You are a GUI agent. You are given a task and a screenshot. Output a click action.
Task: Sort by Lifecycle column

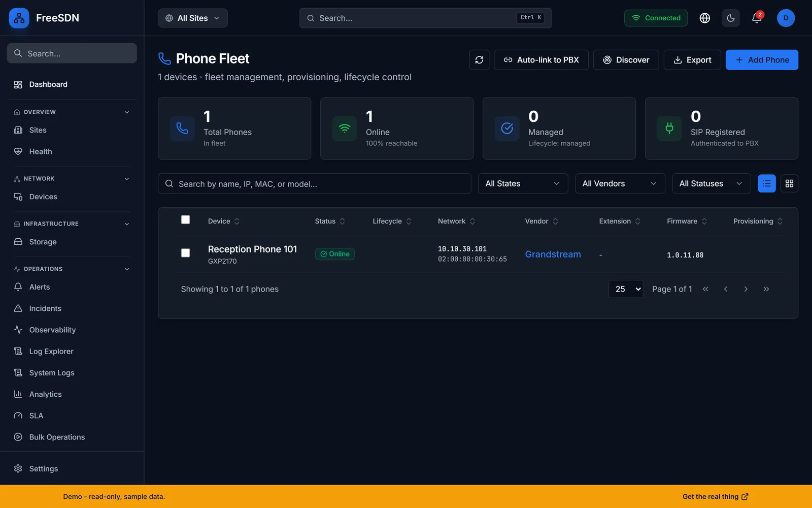(392, 221)
